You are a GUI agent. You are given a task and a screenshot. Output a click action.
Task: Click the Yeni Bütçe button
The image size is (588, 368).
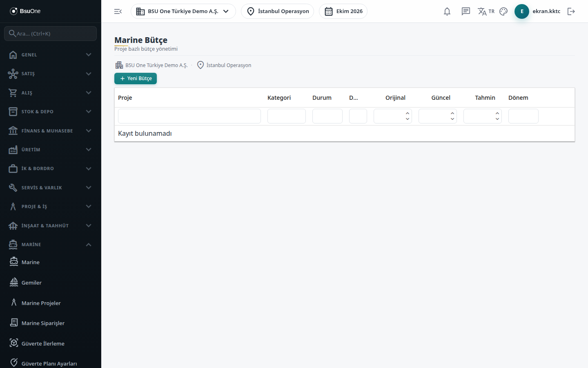pyautogui.click(x=136, y=79)
